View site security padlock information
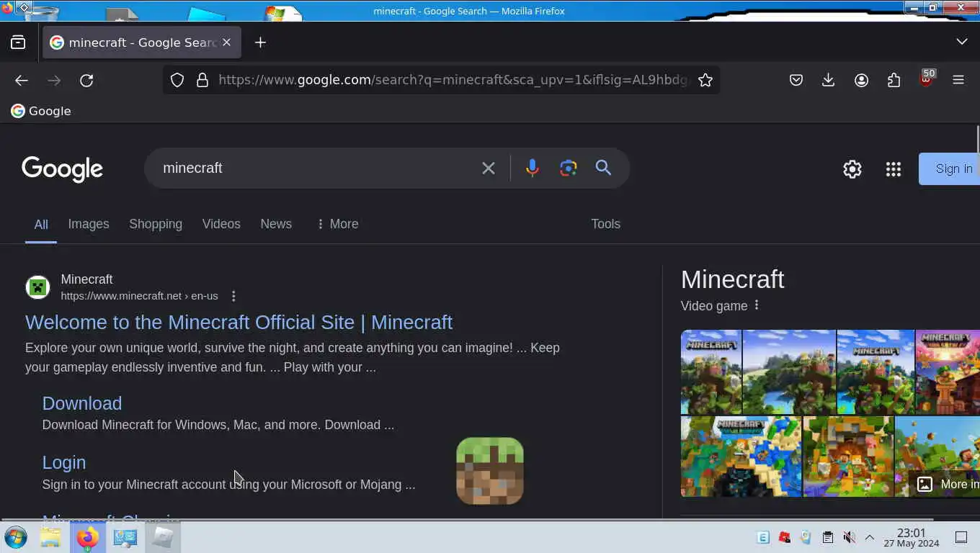The height and width of the screenshot is (553, 980). click(202, 80)
